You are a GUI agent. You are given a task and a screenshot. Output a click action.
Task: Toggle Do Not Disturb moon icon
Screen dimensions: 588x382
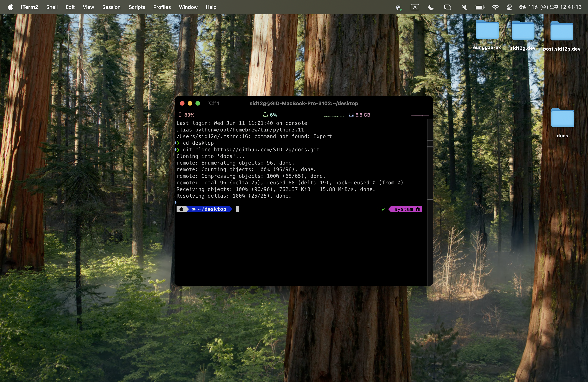pos(431,7)
